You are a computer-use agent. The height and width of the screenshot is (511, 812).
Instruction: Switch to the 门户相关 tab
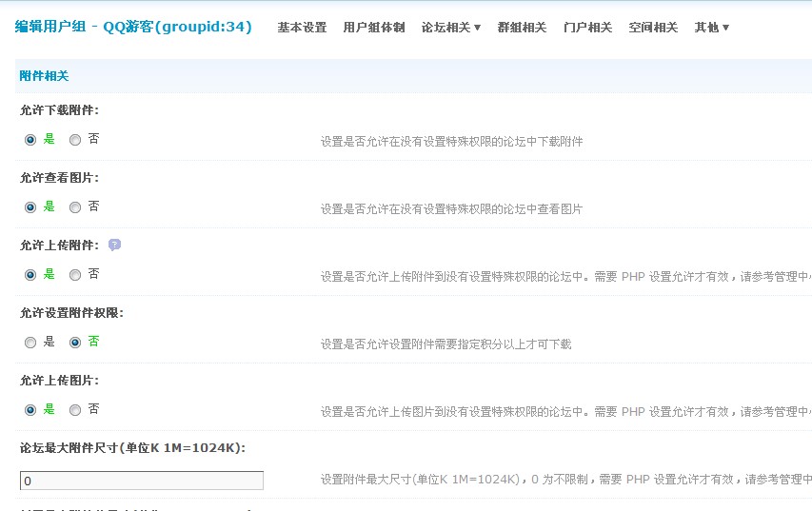[x=587, y=28]
